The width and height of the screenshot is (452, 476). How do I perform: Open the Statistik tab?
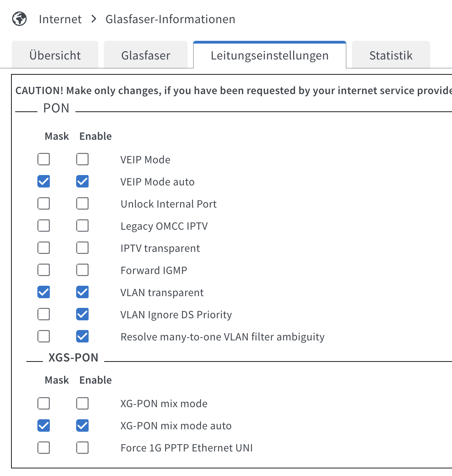(x=391, y=55)
